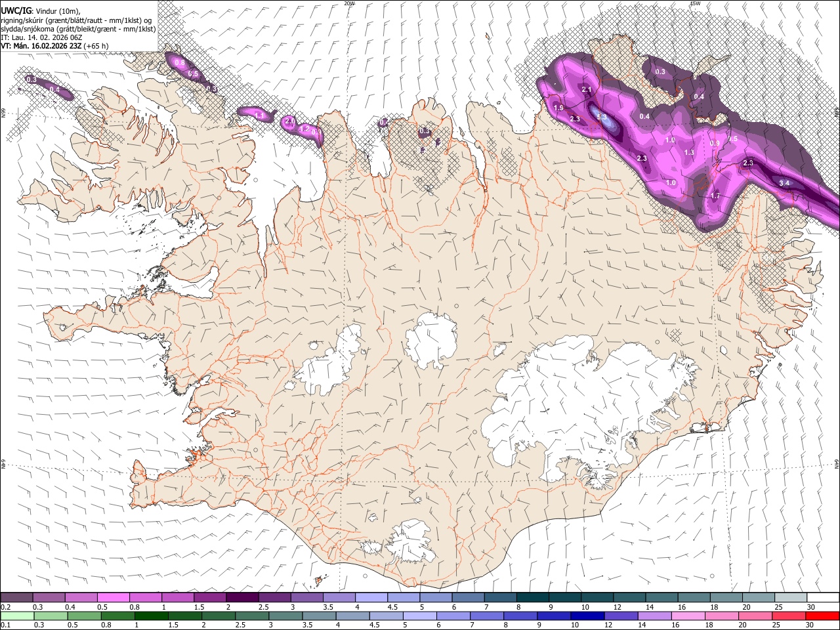Viewport: 840px width, 630px height.
Task: Click the '5.3' snowfall maximum value
Action: pyautogui.click(x=602, y=116)
